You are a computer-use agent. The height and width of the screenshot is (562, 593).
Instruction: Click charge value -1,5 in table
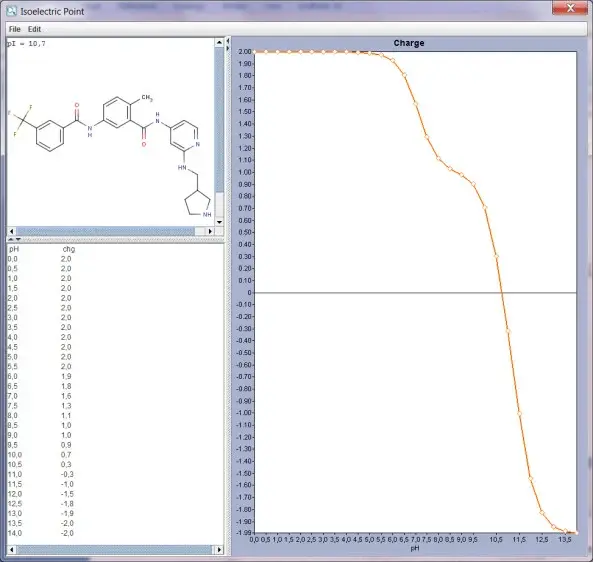[x=67, y=494]
